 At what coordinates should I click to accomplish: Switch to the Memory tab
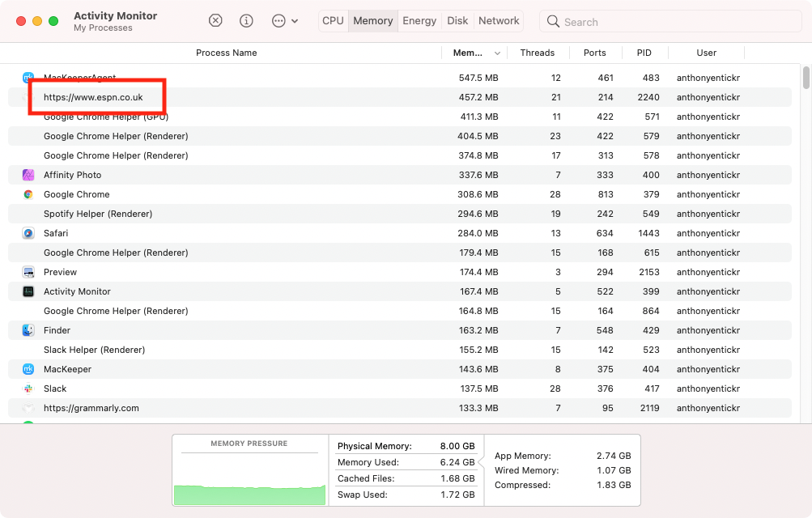[x=373, y=21]
